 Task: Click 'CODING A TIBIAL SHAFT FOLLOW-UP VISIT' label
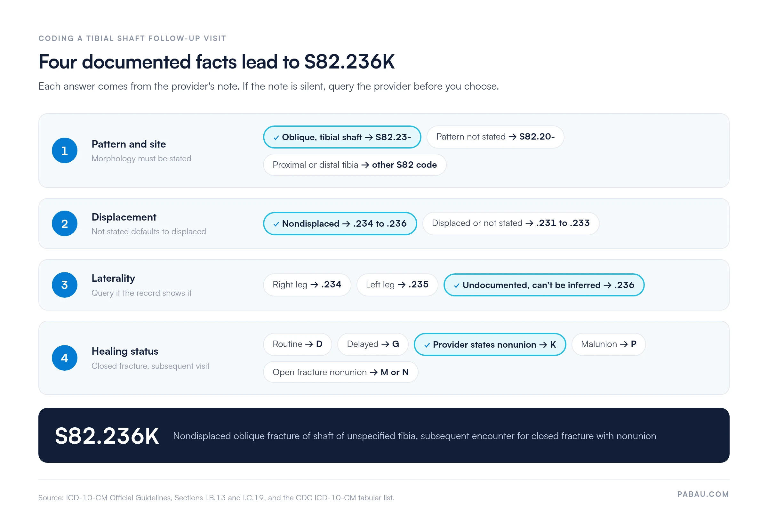(132, 38)
